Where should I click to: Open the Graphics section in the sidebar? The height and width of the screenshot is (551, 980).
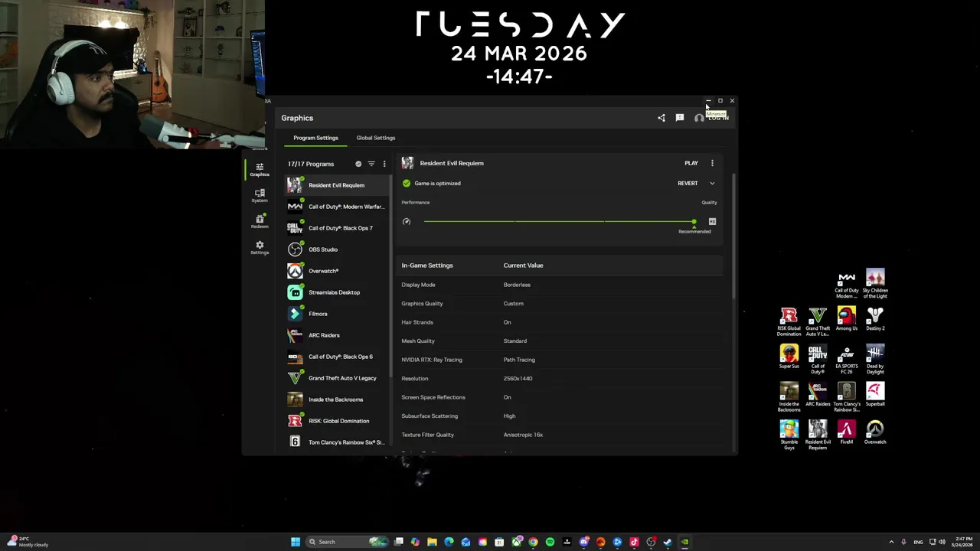pyautogui.click(x=260, y=169)
